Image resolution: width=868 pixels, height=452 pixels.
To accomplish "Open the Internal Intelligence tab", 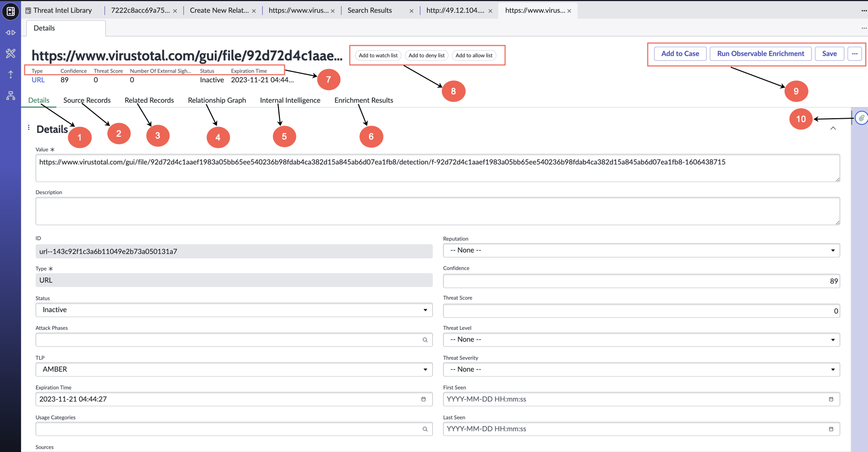I will [290, 100].
